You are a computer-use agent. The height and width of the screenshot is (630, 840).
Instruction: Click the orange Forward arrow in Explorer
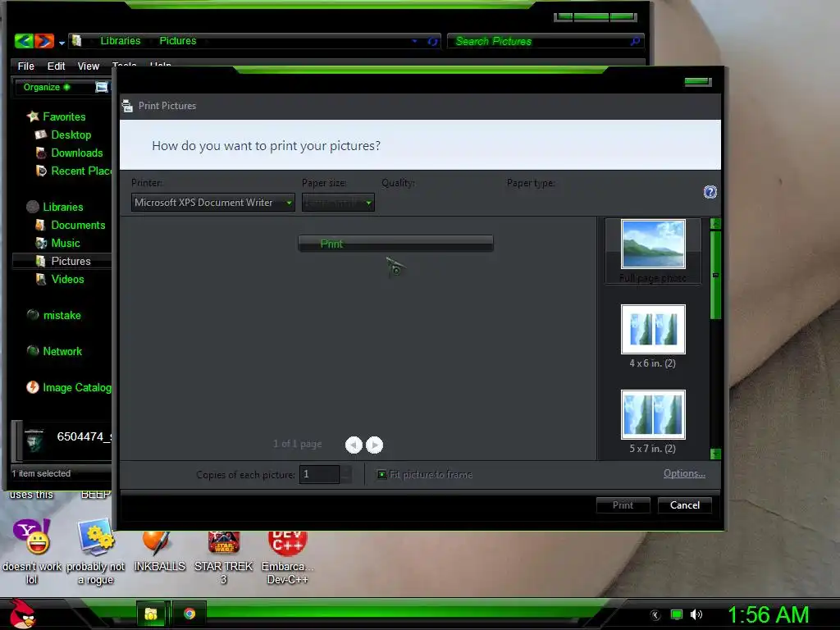(x=44, y=41)
